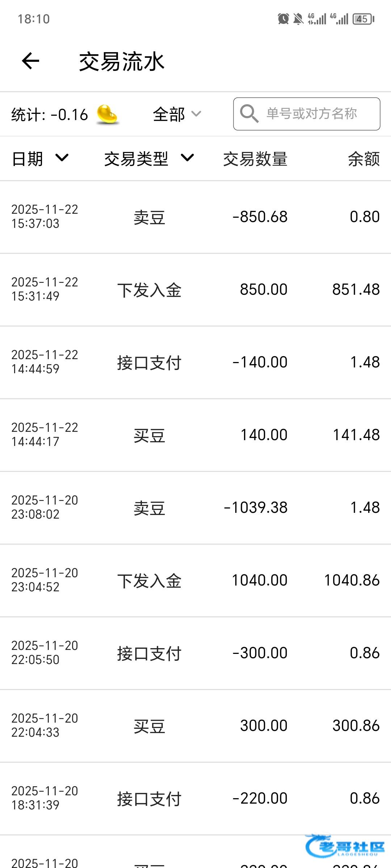The image size is (391, 868).
Task: Tap the alarm clock status icon
Action: (x=283, y=19)
